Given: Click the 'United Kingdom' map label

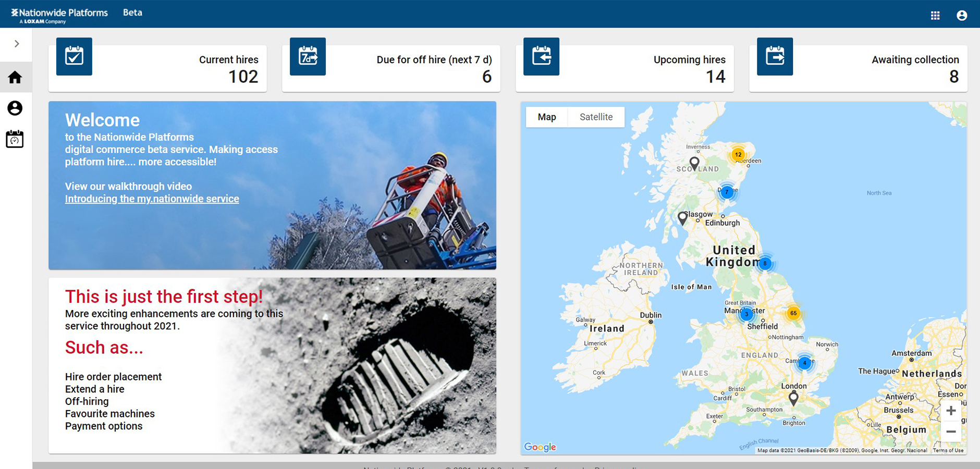Looking at the screenshot, I should 733,256.
